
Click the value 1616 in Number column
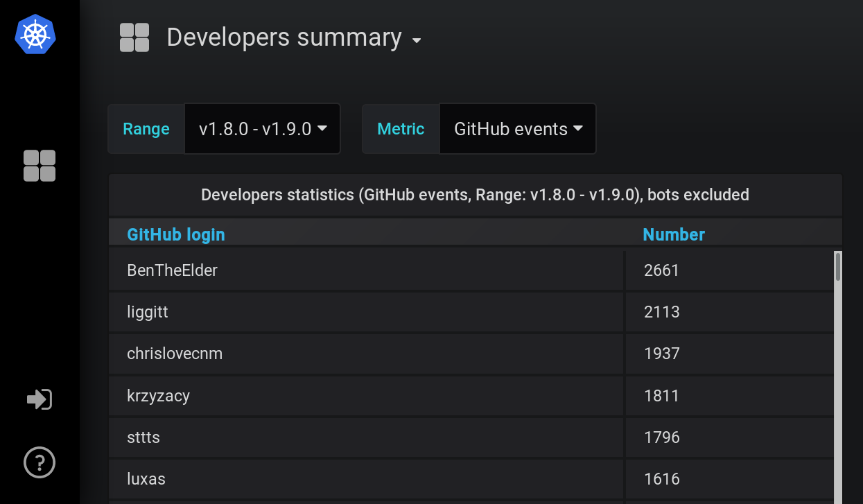661,479
